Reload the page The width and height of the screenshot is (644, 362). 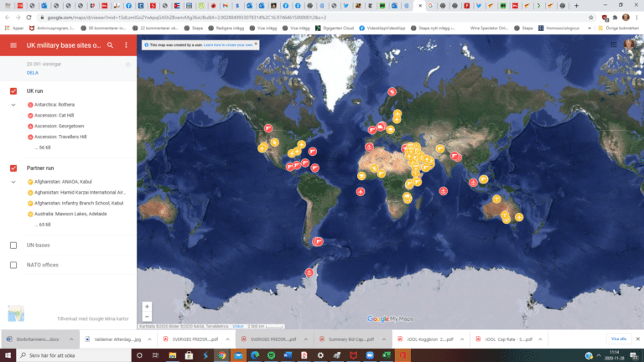pyautogui.click(x=29, y=18)
